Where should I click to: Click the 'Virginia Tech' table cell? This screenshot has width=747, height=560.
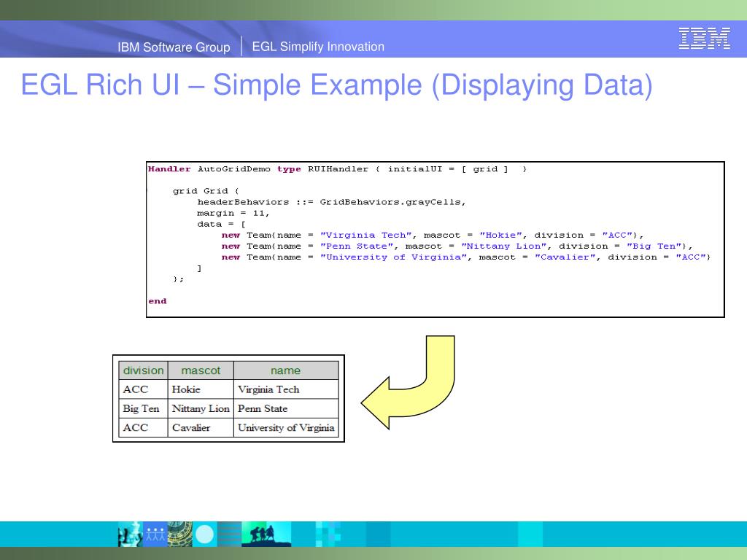pos(286,389)
